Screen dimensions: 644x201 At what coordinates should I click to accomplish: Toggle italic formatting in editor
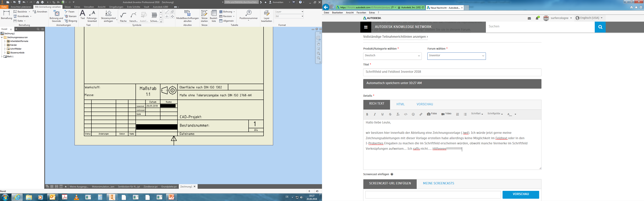(375, 114)
